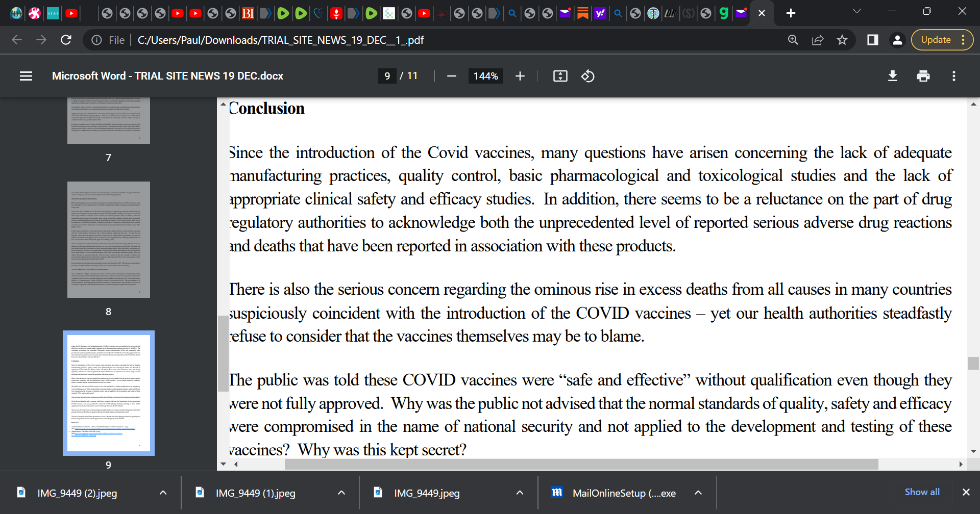980x514 pixels.
Task: Toggle the browser side panel
Action: [x=872, y=40]
